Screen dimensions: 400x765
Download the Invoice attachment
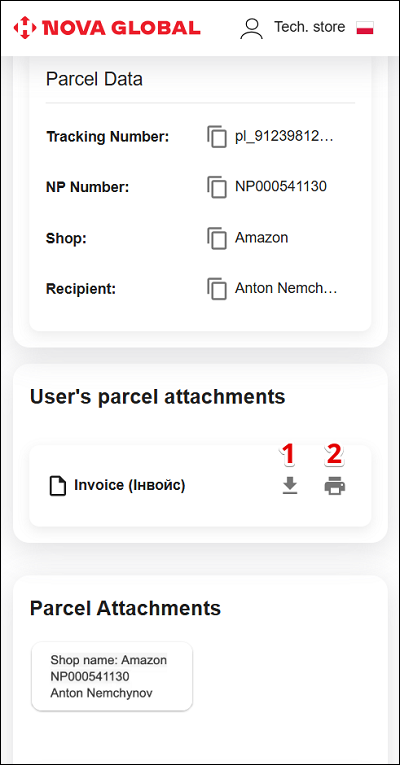coord(290,486)
